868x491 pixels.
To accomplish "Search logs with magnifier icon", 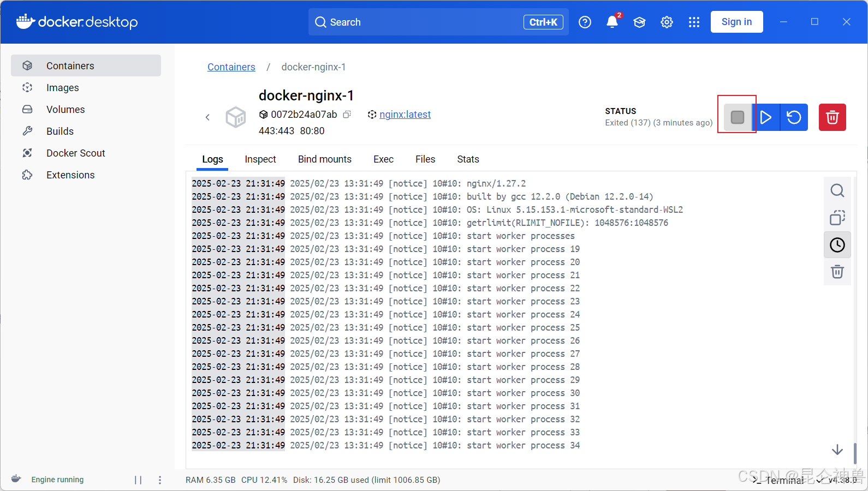I will point(837,190).
